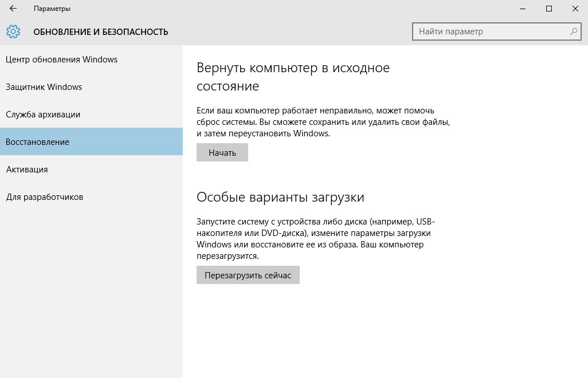
Task: Open Центр обновления Windows section
Action: (x=91, y=60)
